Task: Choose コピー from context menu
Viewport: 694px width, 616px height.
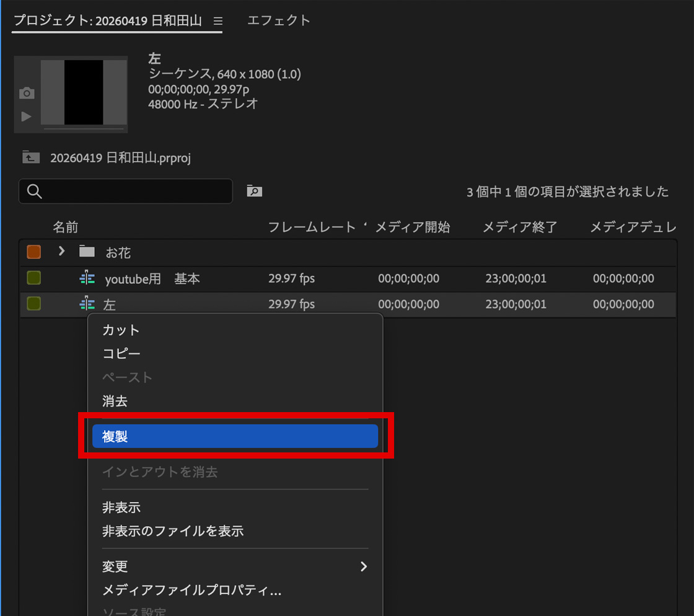Action: click(x=235, y=354)
